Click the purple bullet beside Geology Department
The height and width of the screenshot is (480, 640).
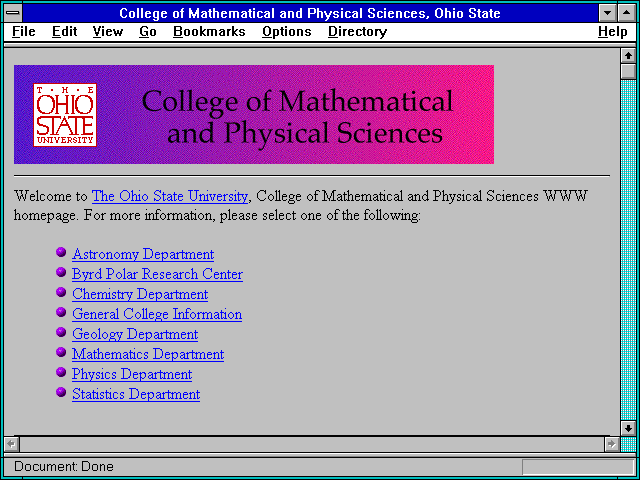pos(61,332)
